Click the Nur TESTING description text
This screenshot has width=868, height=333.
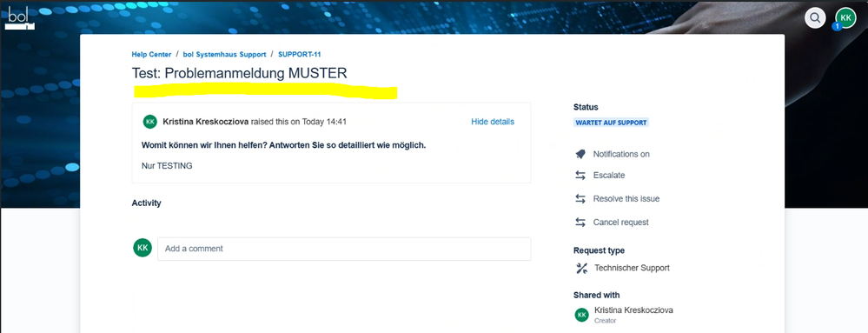[x=167, y=166]
